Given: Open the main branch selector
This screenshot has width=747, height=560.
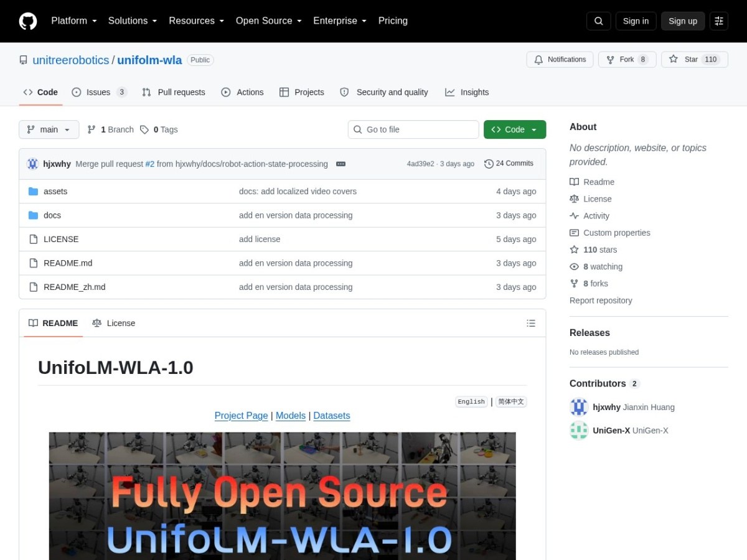Looking at the screenshot, I should click(x=49, y=129).
